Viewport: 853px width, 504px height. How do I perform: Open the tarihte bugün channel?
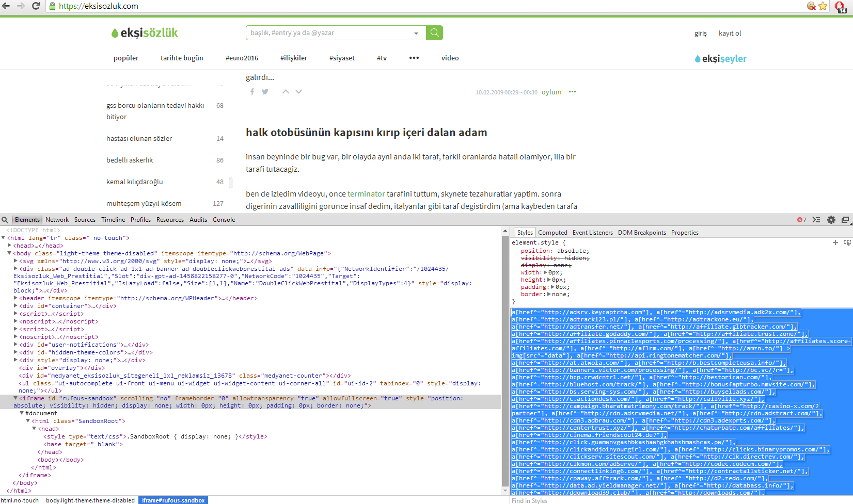(x=182, y=58)
